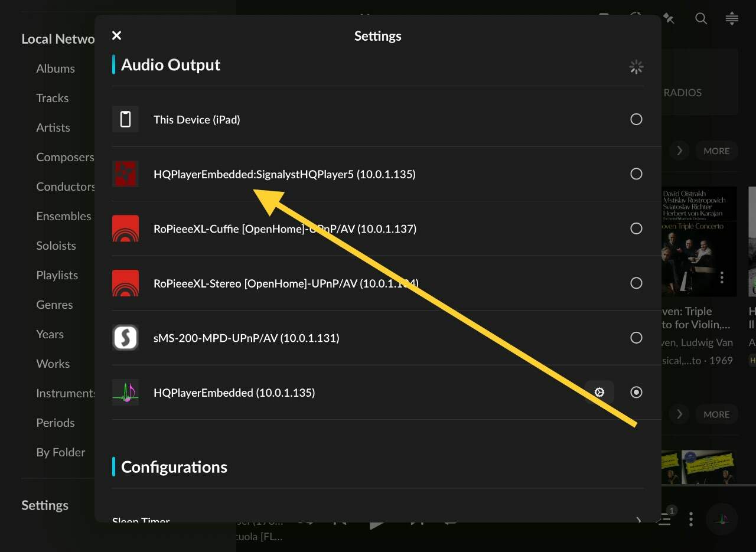Open Playlists in the sidebar
Viewport: 756px width, 552px height.
(x=57, y=275)
